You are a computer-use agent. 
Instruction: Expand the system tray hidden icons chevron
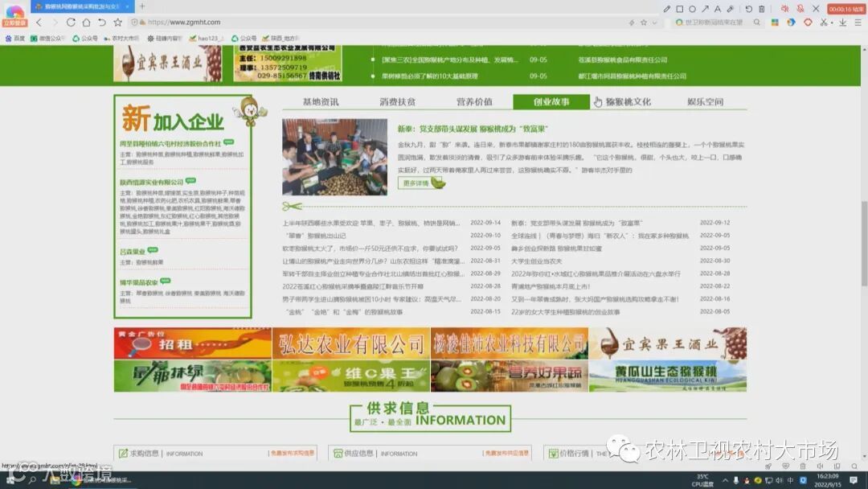click(x=725, y=480)
